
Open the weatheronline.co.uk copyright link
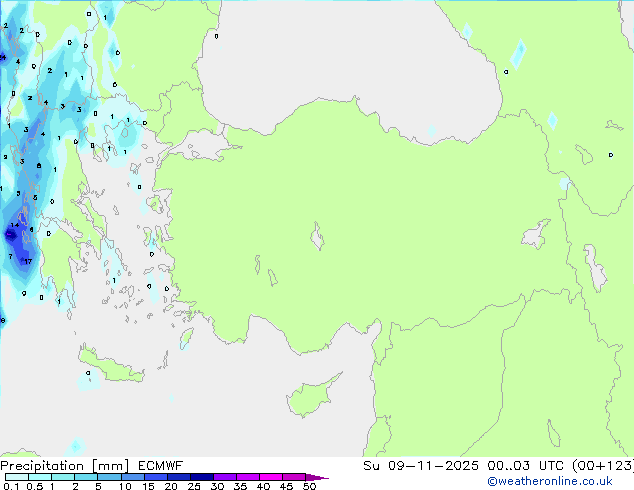tap(550, 481)
